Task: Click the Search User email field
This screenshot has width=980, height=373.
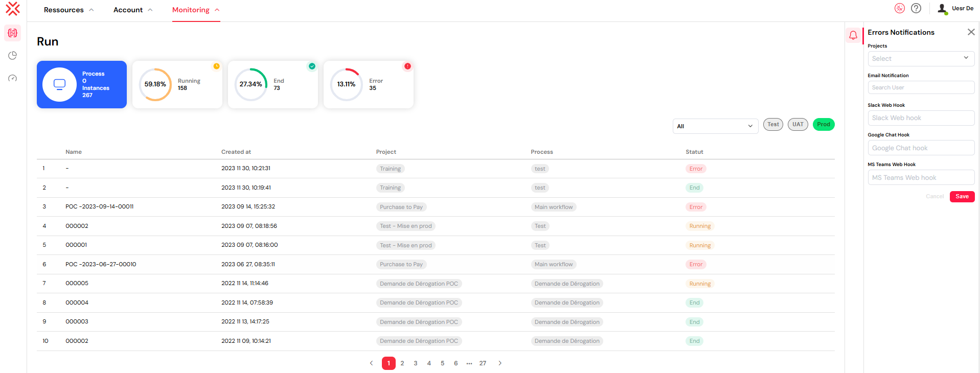Action: tap(921, 87)
